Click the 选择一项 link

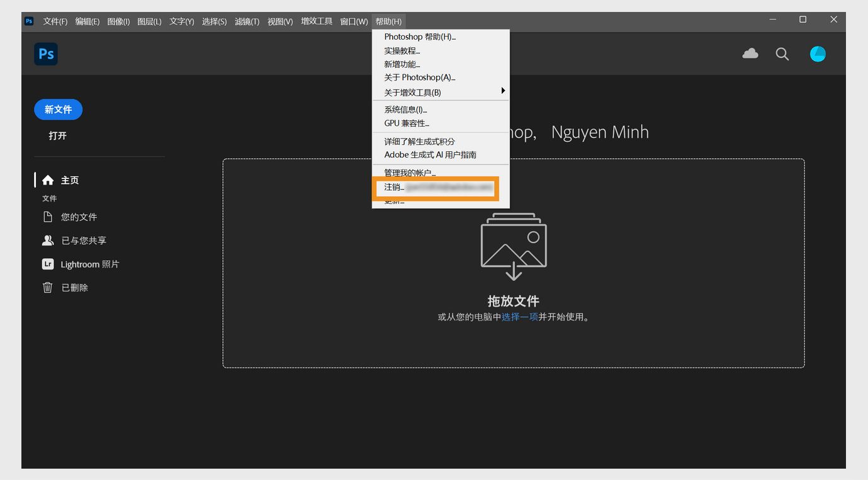tap(520, 317)
